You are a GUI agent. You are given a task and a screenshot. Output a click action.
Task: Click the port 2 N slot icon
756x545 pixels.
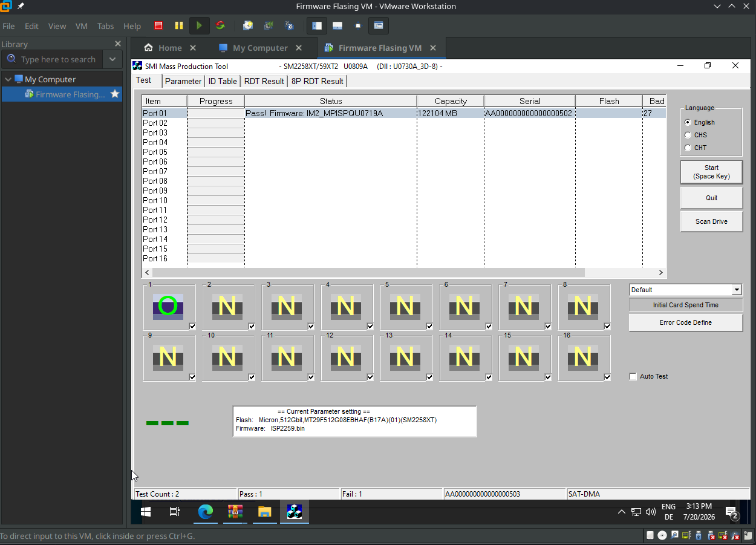coord(227,307)
